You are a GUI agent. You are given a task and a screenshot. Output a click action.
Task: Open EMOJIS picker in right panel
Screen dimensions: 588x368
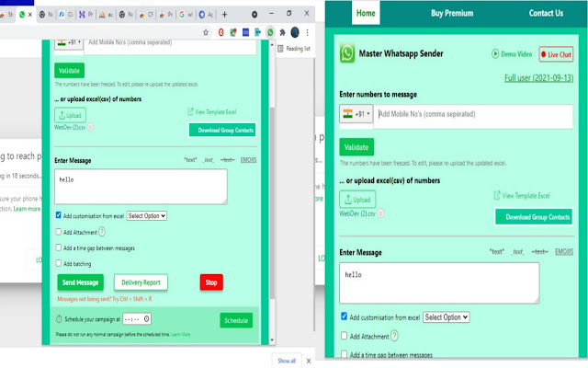[564, 251]
